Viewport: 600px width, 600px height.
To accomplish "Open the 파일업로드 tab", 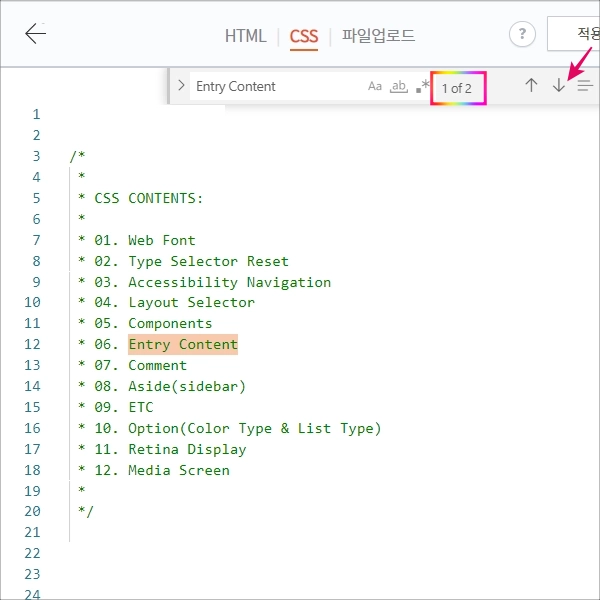I will click(x=378, y=35).
